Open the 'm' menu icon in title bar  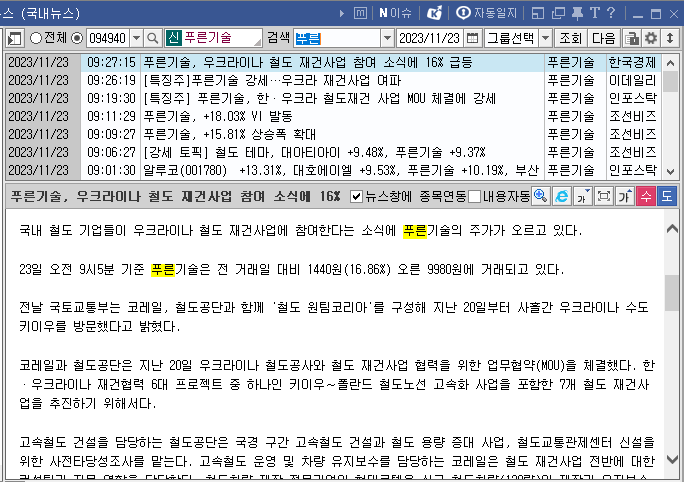pos(360,13)
